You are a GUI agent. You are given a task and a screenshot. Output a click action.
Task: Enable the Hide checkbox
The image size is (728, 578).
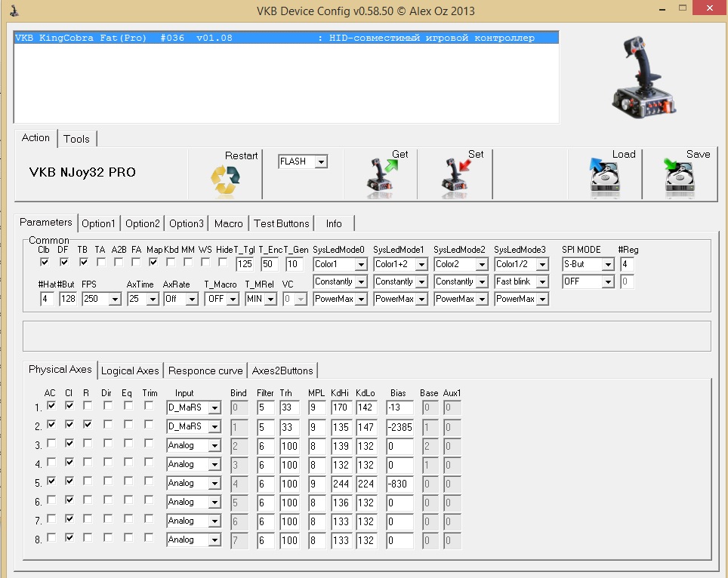click(223, 263)
